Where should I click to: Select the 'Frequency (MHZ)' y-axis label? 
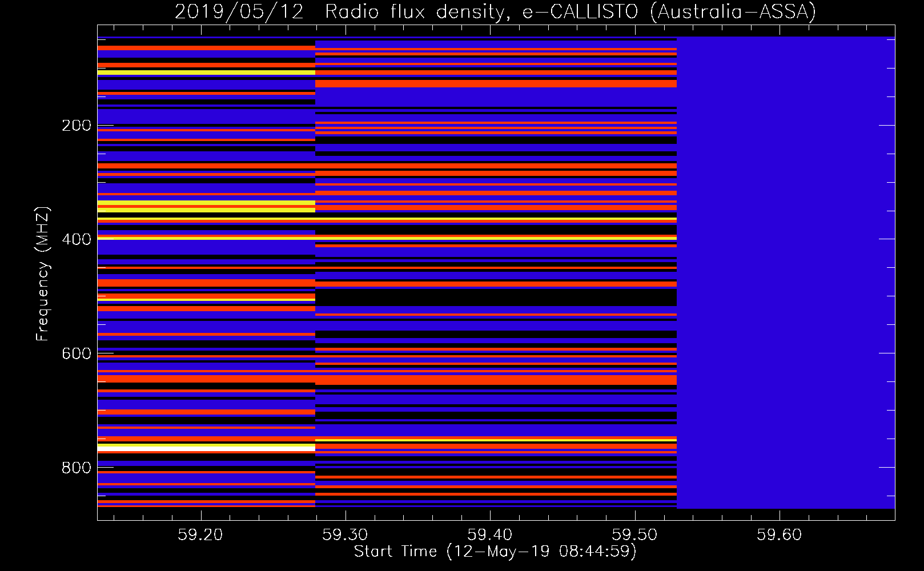(x=42, y=274)
